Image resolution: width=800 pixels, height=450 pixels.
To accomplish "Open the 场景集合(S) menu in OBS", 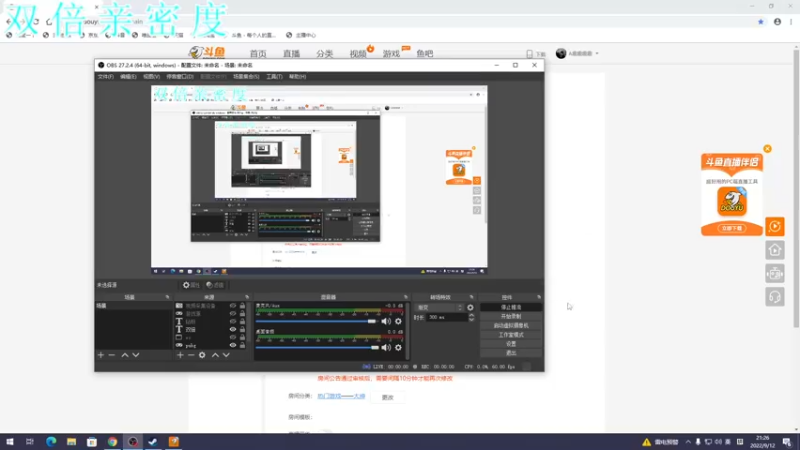I will (x=246, y=77).
